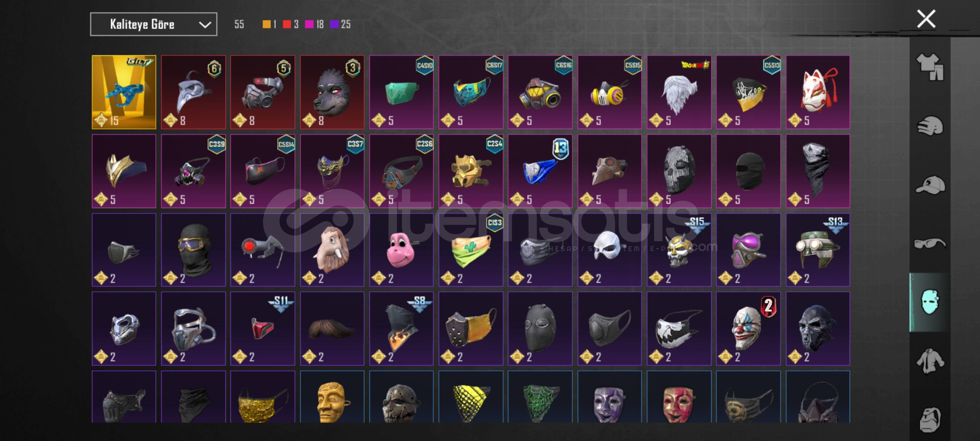Screen dimensions: 980x441
Task: Select the helmet category sidebar icon
Action: [930, 126]
